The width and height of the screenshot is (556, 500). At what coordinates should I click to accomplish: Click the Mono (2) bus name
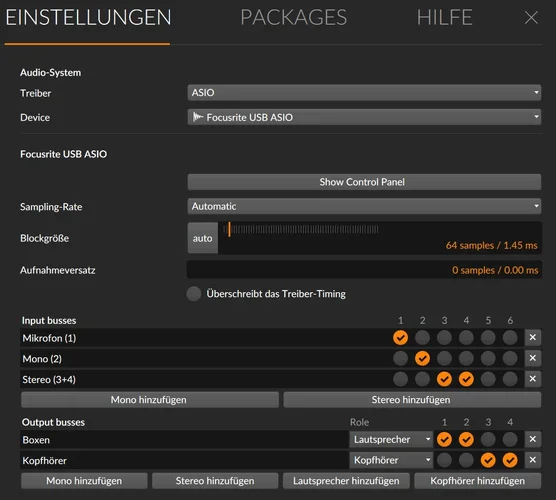(42, 359)
